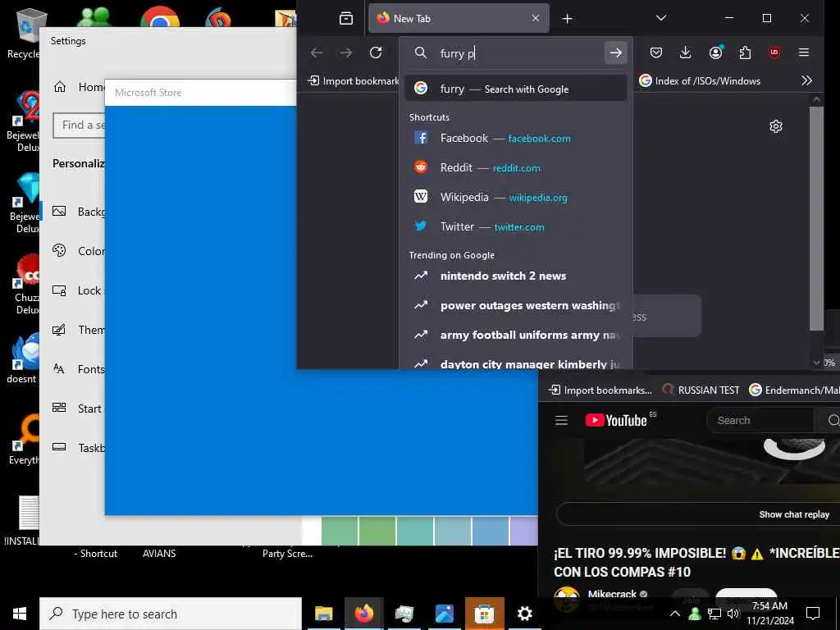
Task: Show more bookmarks with double chevron
Action: click(x=806, y=81)
